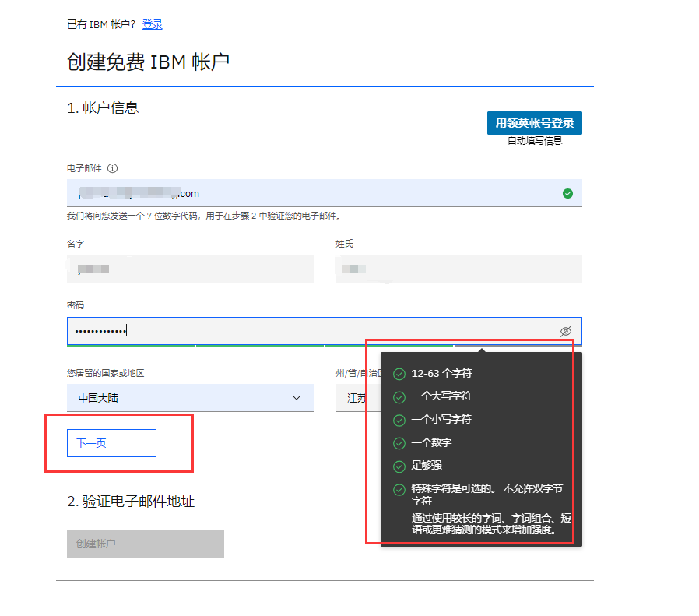The image size is (699, 616).
Task: Toggle password visibility in the 密码 field
Action: (566, 331)
